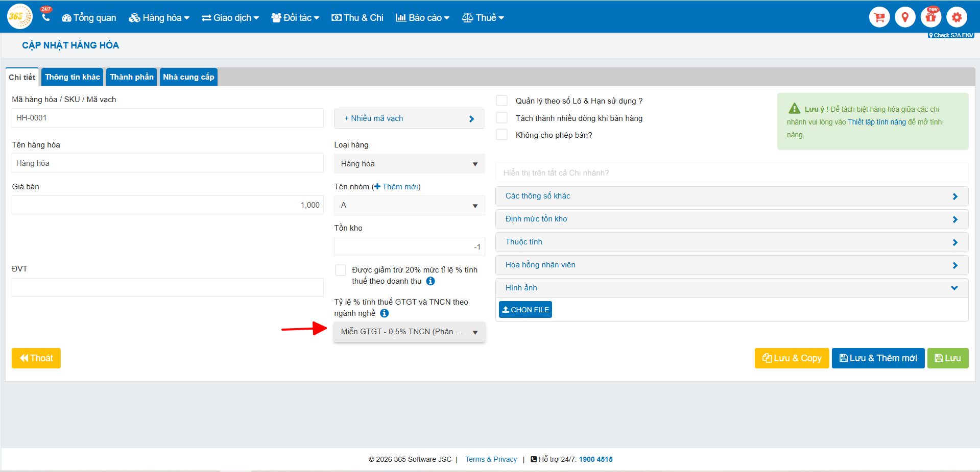The height and width of the screenshot is (472, 980).
Task: Click the 365 logo icon
Action: coord(19,17)
